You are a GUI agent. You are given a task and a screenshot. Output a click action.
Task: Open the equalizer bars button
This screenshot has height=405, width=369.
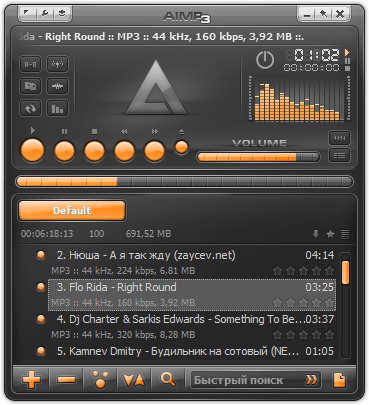(x=58, y=108)
